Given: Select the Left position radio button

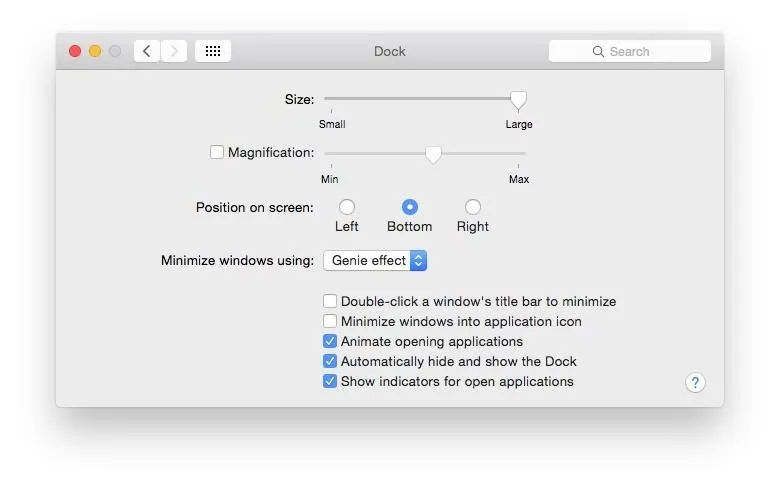Looking at the screenshot, I should (x=347, y=207).
